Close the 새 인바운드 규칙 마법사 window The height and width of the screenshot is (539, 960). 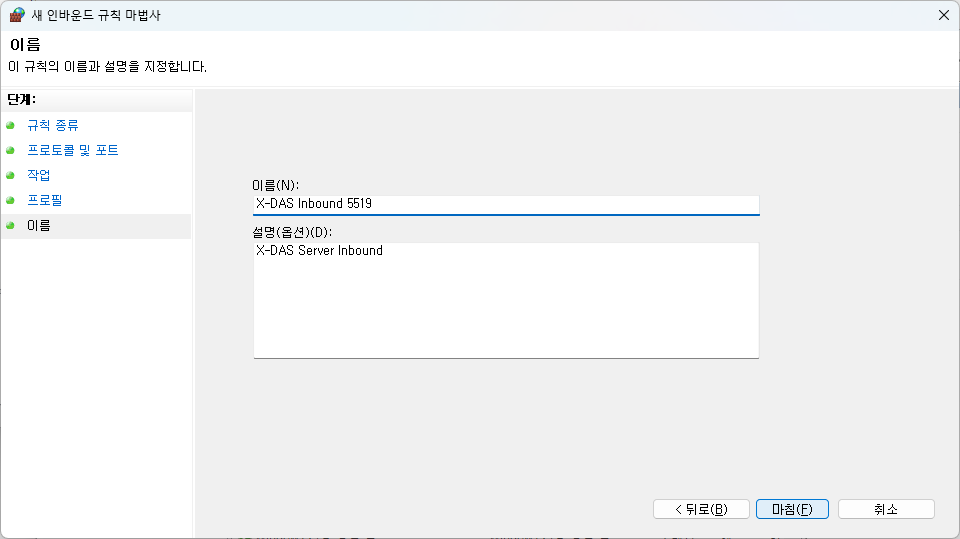click(944, 15)
